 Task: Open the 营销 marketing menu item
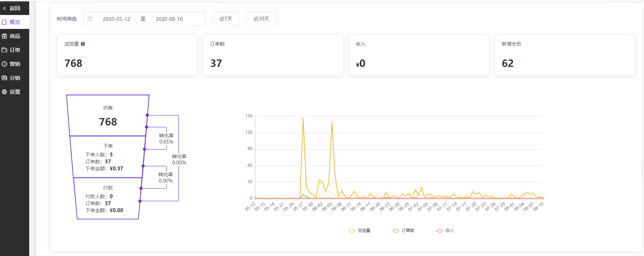pyautogui.click(x=15, y=64)
